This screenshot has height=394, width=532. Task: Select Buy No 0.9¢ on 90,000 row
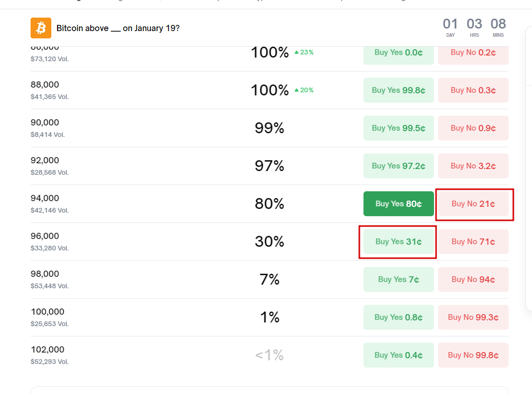click(473, 128)
